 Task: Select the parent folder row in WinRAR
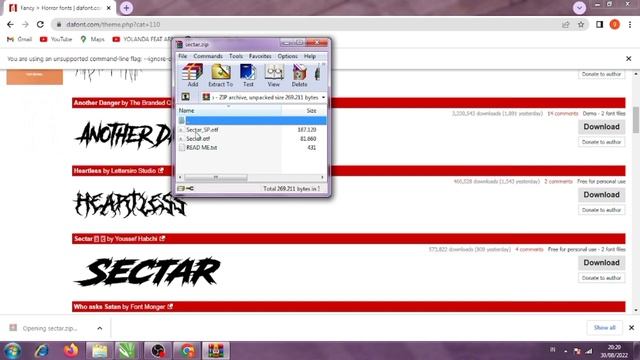[251, 120]
